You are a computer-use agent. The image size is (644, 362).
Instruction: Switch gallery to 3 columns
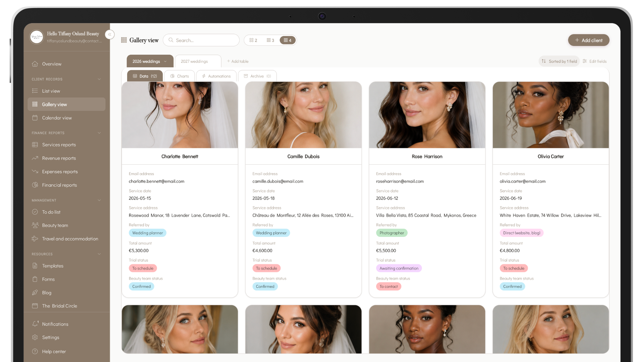(x=270, y=40)
